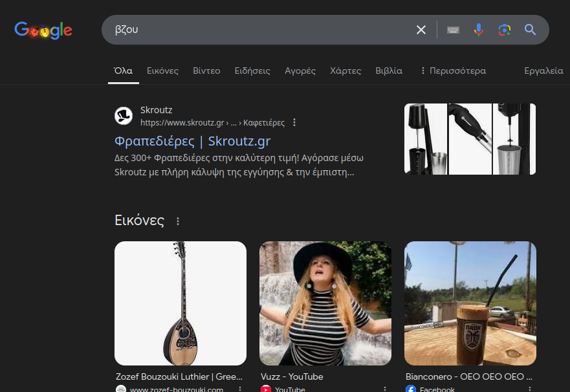Click the Εικόνες section heading
Image resolution: width=570 pixels, height=392 pixels.
pyautogui.click(x=139, y=220)
